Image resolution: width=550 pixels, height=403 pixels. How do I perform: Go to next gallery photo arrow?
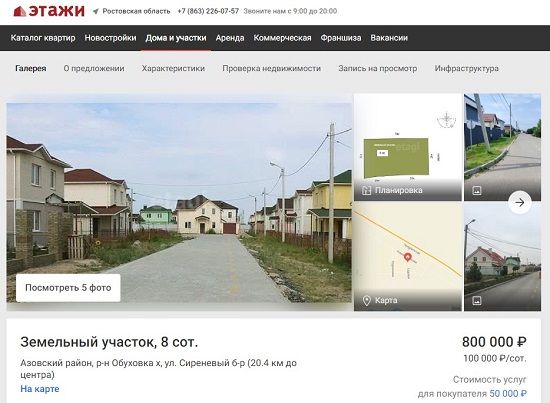click(x=519, y=202)
